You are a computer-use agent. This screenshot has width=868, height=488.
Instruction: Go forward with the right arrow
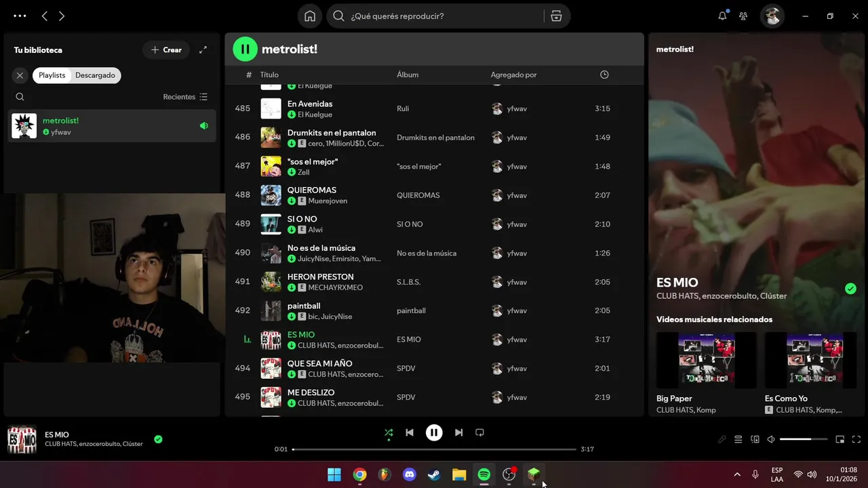62,16
